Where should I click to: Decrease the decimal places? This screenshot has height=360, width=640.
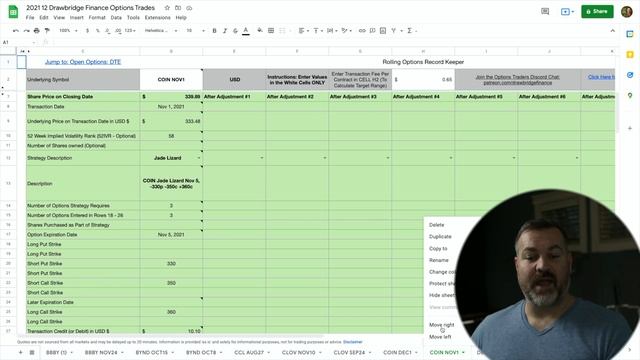(x=107, y=31)
